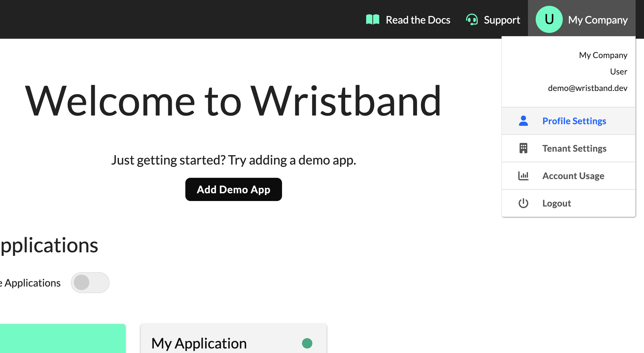Open the Support link in the header

(493, 20)
